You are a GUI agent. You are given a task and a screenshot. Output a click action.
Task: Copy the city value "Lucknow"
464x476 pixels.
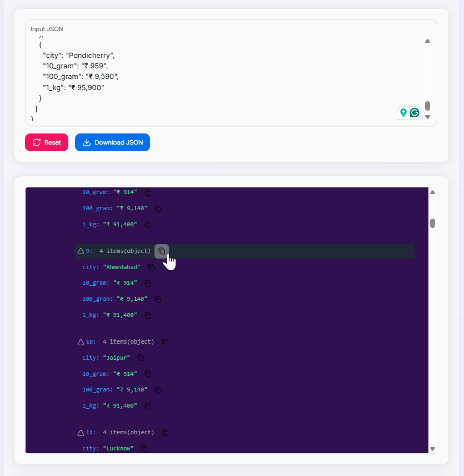144,448
